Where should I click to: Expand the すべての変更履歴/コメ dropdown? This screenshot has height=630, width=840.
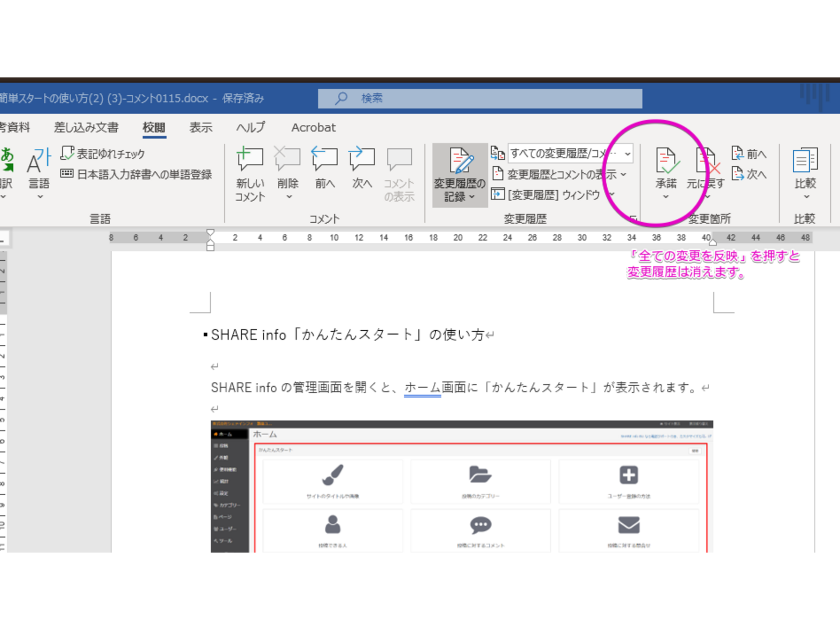624,154
